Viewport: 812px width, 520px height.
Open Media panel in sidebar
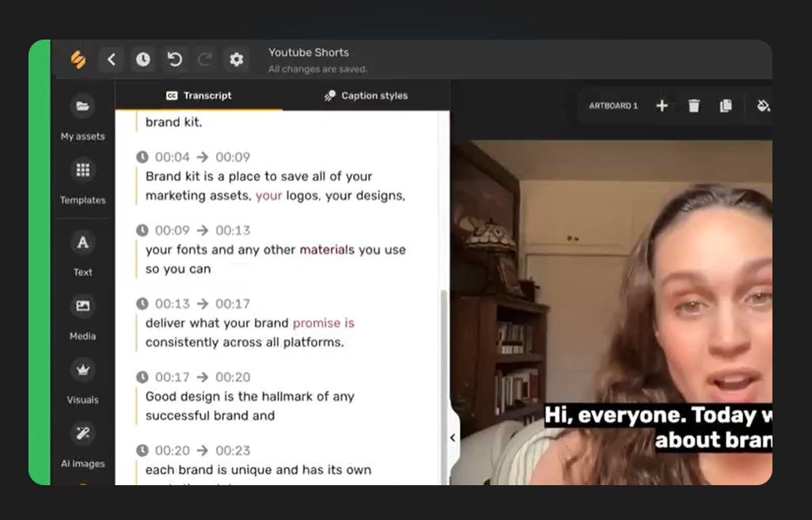83,317
